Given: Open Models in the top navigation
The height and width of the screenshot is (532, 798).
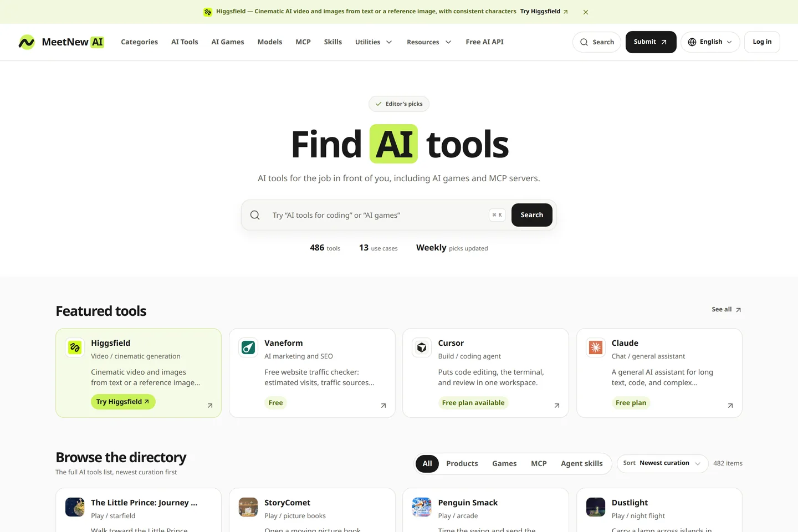Looking at the screenshot, I should coord(270,42).
